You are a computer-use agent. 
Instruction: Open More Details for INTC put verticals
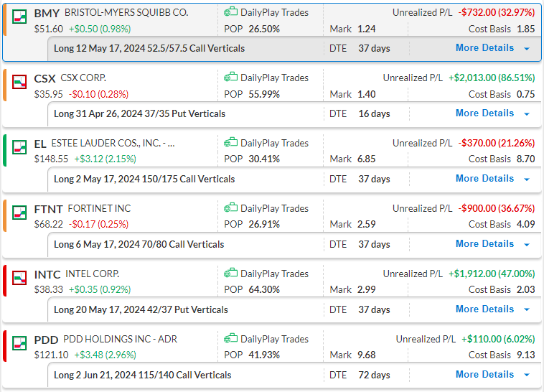point(484,309)
